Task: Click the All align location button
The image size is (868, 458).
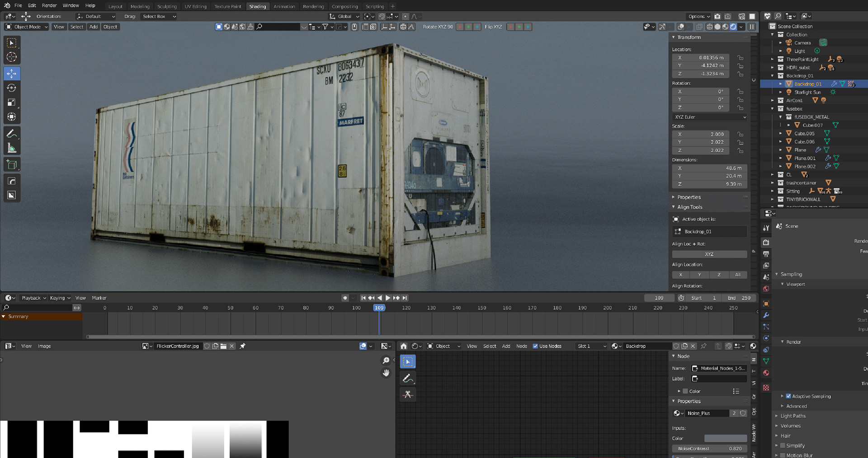Action: tap(738, 275)
